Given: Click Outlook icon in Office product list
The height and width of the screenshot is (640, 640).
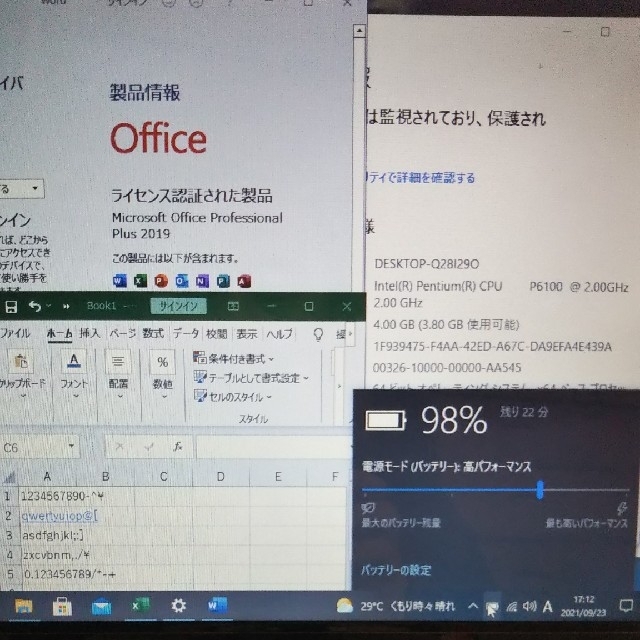Looking at the screenshot, I should pyautogui.click(x=182, y=281).
